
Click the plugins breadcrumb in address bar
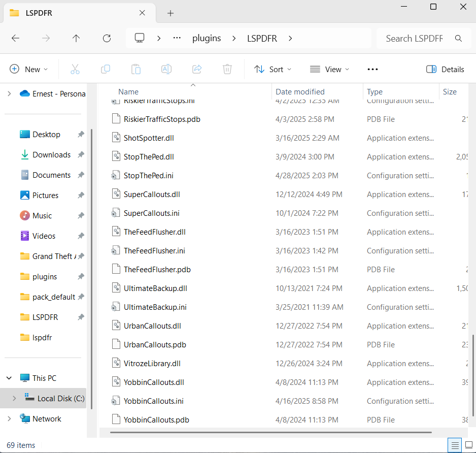coord(207,38)
